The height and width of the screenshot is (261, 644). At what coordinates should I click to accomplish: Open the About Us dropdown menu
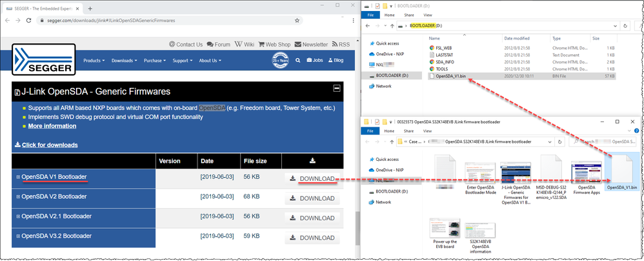pos(210,61)
